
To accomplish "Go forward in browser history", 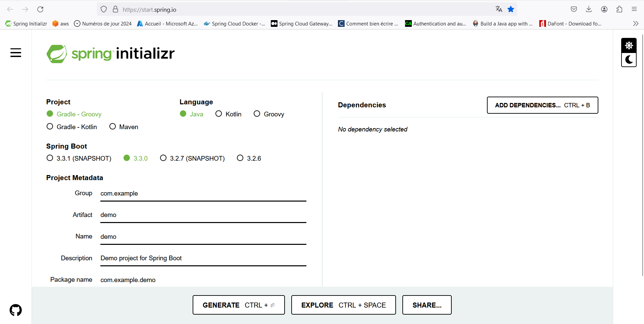I will point(25,9).
